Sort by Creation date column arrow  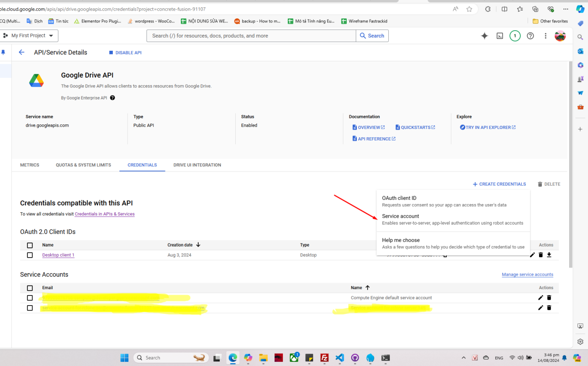click(198, 245)
